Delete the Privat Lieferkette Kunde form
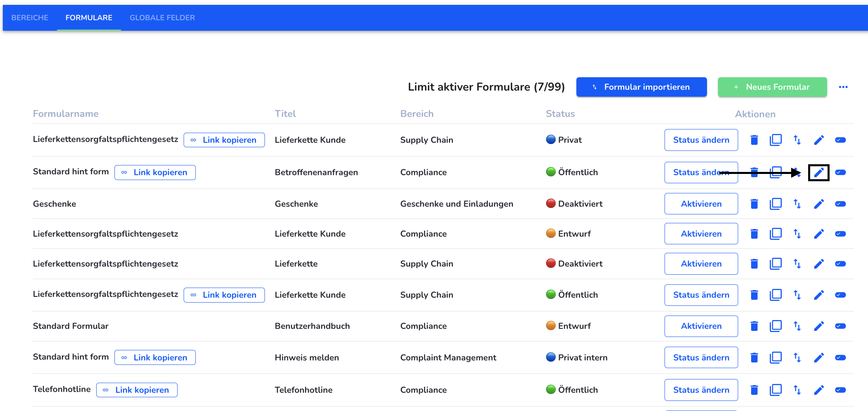The image size is (868, 411). point(754,140)
